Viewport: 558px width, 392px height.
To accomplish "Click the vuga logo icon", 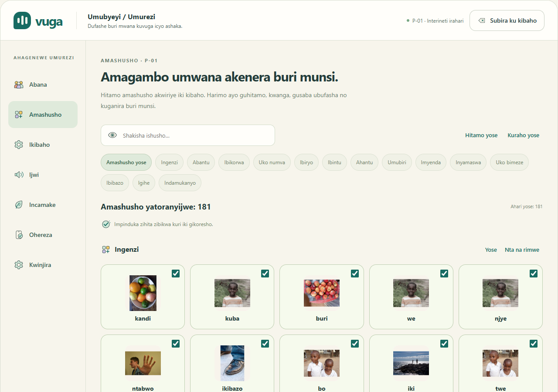I will [22, 20].
